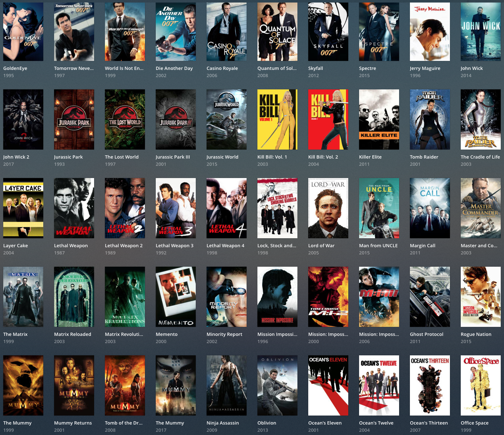Click the Memento movie poster

point(176,297)
